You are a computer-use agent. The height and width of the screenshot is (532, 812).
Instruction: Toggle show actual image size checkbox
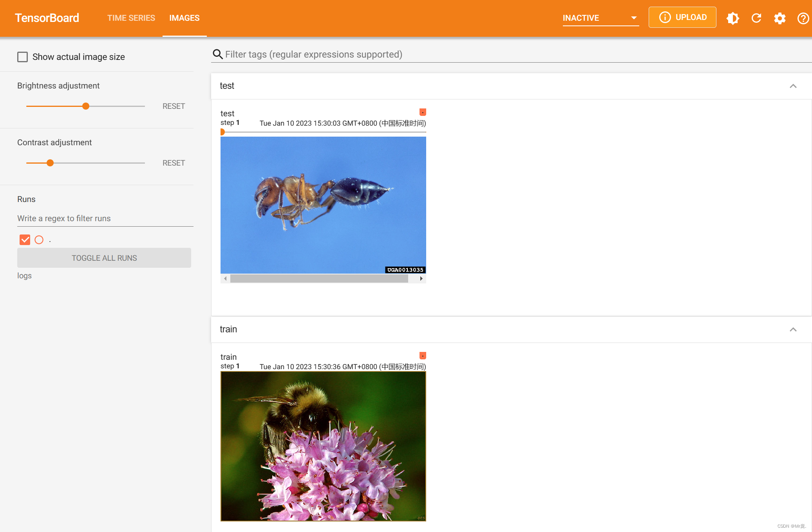[23, 57]
